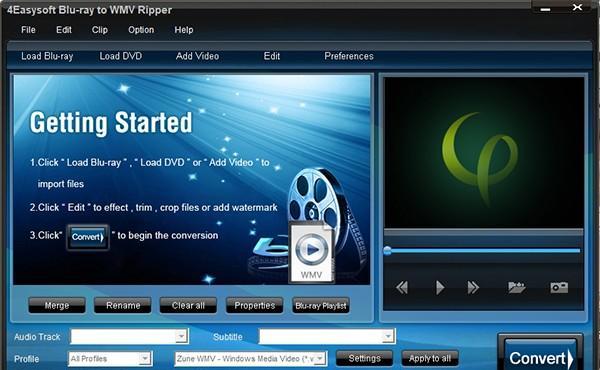Image resolution: width=600 pixels, height=370 pixels.
Task: Close the Ripper window
Action: pyautogui.click(x=577, y=7)
